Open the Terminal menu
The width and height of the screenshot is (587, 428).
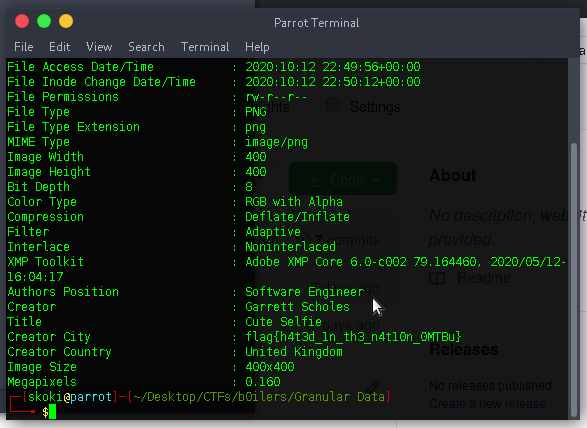pyautogui.click(x=205, y=47)
